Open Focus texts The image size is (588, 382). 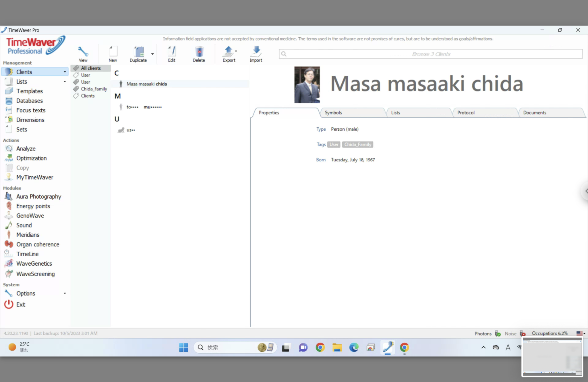[31, 110]
